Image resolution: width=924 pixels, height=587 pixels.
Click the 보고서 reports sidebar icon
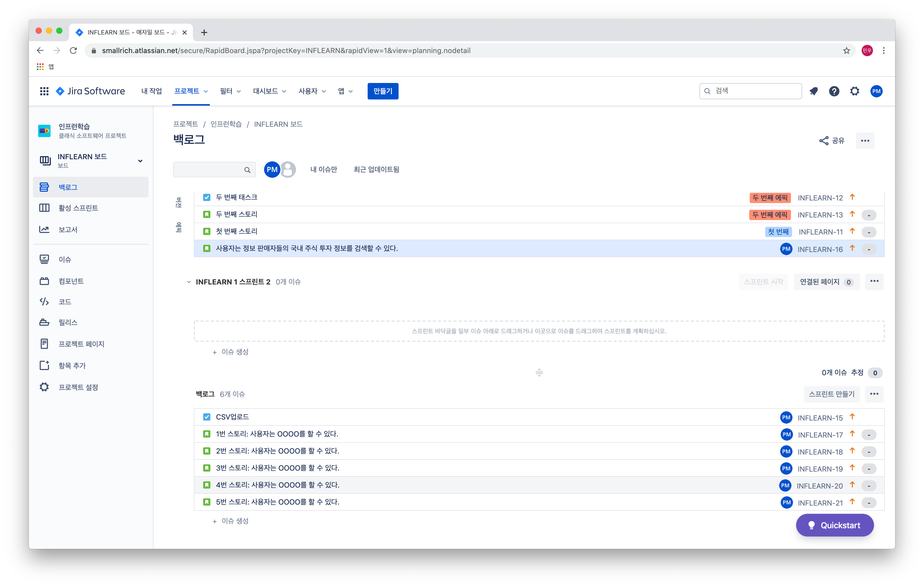[45, 230]
